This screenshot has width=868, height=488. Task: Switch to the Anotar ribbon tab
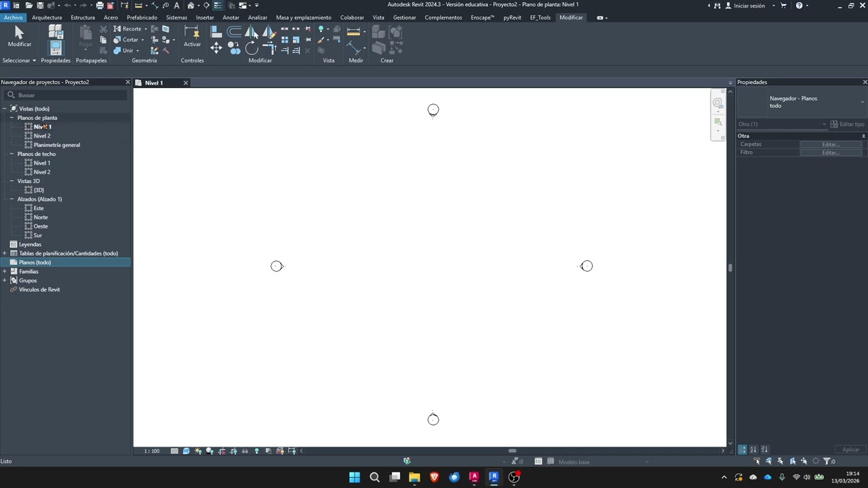pyautogui.click(x=231, y=18)
